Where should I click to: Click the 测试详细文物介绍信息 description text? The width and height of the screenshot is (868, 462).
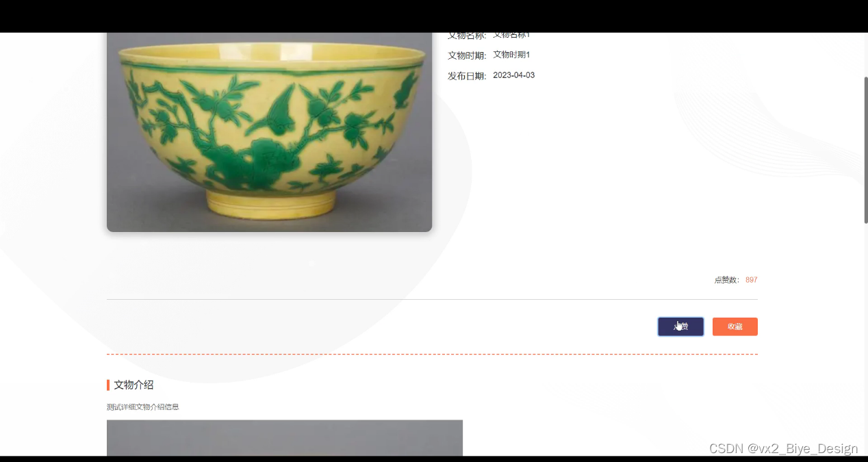coord(142,407)
